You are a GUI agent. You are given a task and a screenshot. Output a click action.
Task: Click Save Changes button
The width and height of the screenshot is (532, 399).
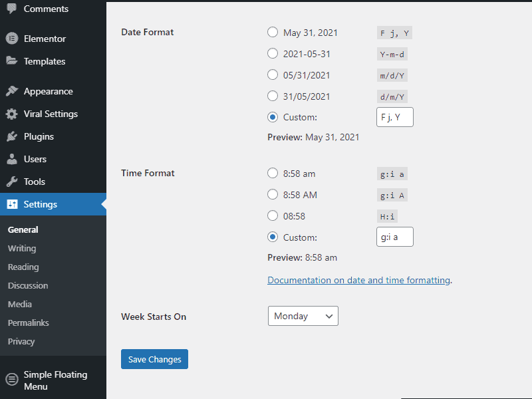[x=154, y=359]
